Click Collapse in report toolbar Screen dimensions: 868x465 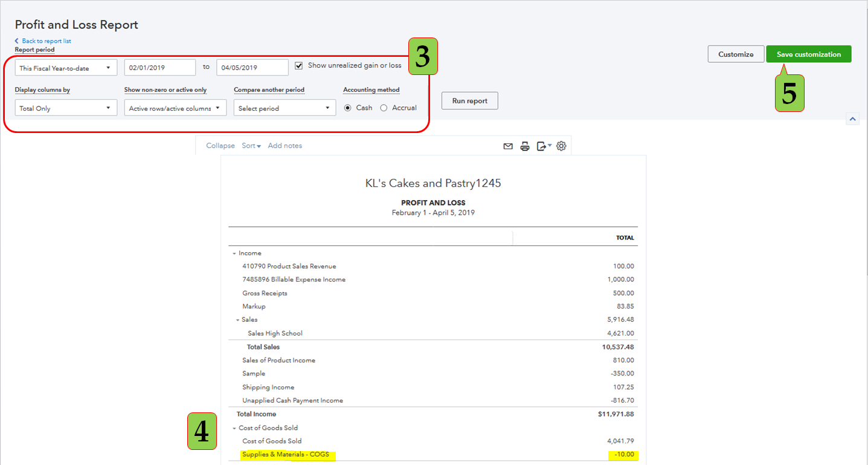[220, 146]
